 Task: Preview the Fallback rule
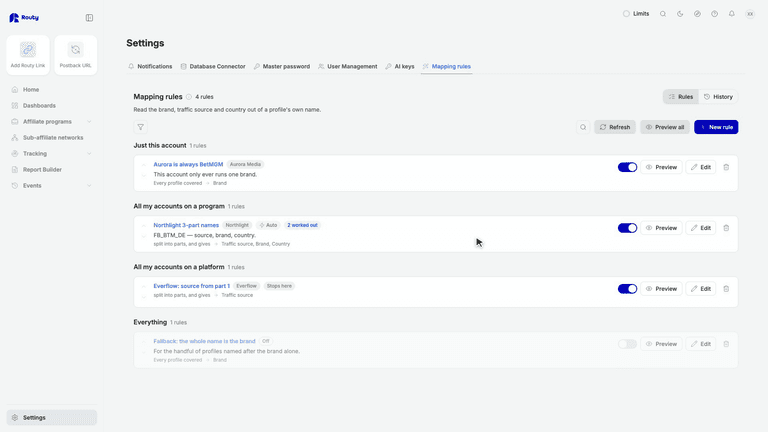coord(661,344)
